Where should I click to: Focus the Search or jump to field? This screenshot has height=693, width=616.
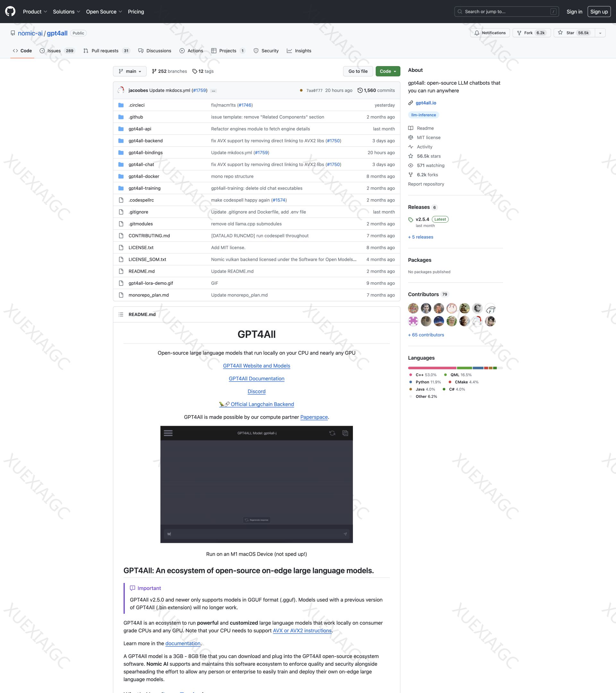coord(506,12)
